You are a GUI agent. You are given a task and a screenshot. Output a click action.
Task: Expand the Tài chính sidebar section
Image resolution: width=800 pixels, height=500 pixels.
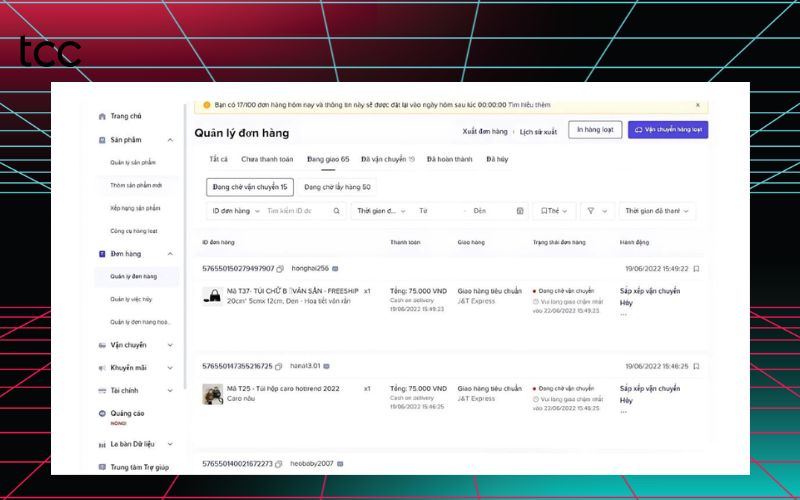170,391
